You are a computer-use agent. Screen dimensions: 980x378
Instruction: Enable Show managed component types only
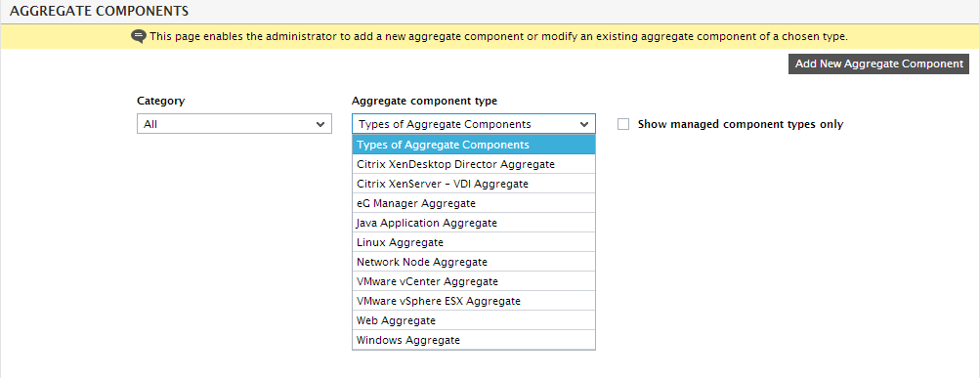pos(623,124)
